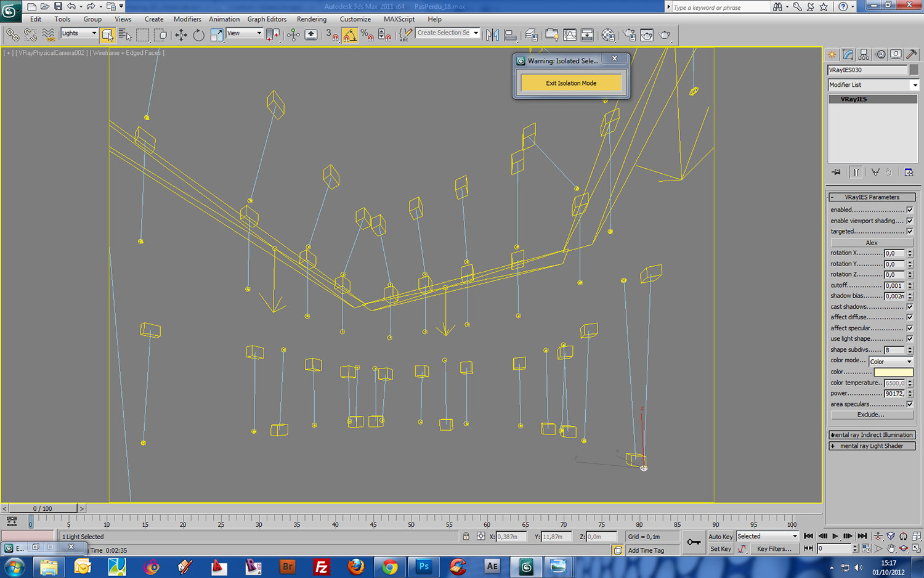Toggle the area speculars checkbox
This screenshot has width=924, height=578.
tap(910, 404)
